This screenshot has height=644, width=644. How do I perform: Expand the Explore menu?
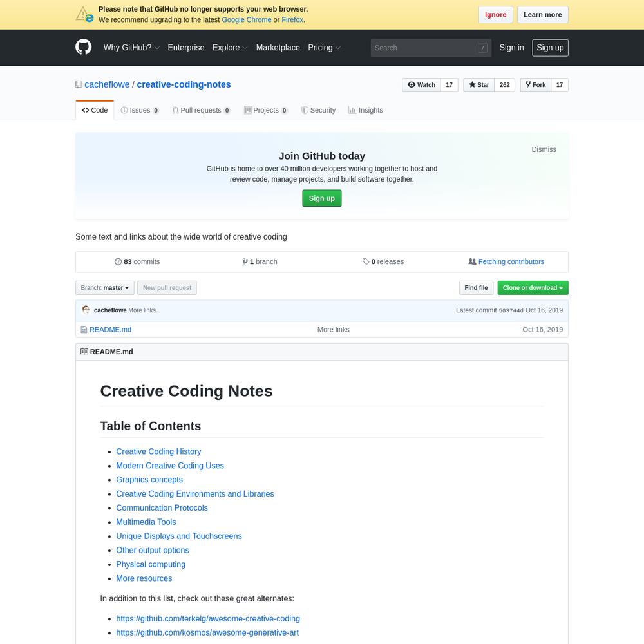pyautogui.click(x=230, y=48)
